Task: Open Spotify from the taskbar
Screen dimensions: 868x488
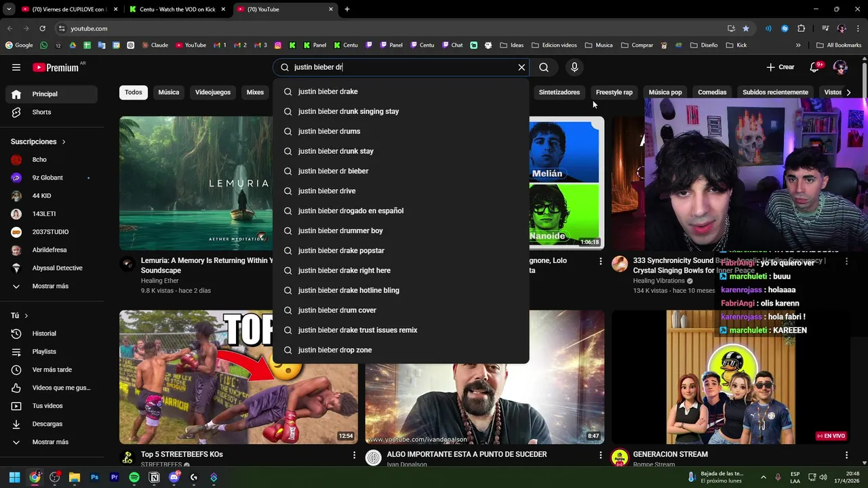Action: point(134,477)
